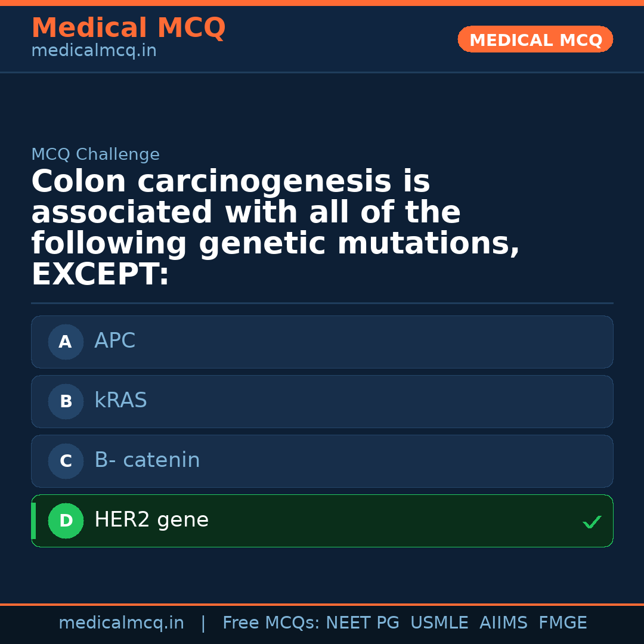Click the green checkmark on HER2 gene row
This screenshot has height=644, width=644.
(x=592, y=522)
